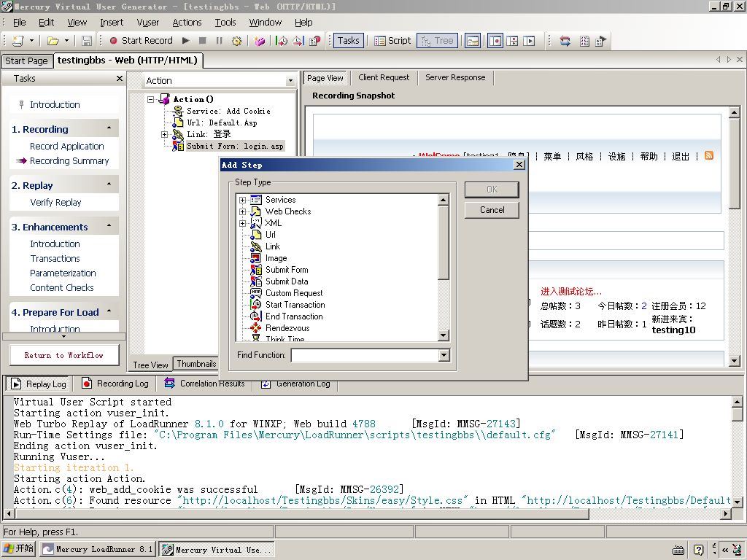Click Cancel in Add Step dialog
Image resolution: width=747 pixels, height=560 pixels.
(492, 210)
